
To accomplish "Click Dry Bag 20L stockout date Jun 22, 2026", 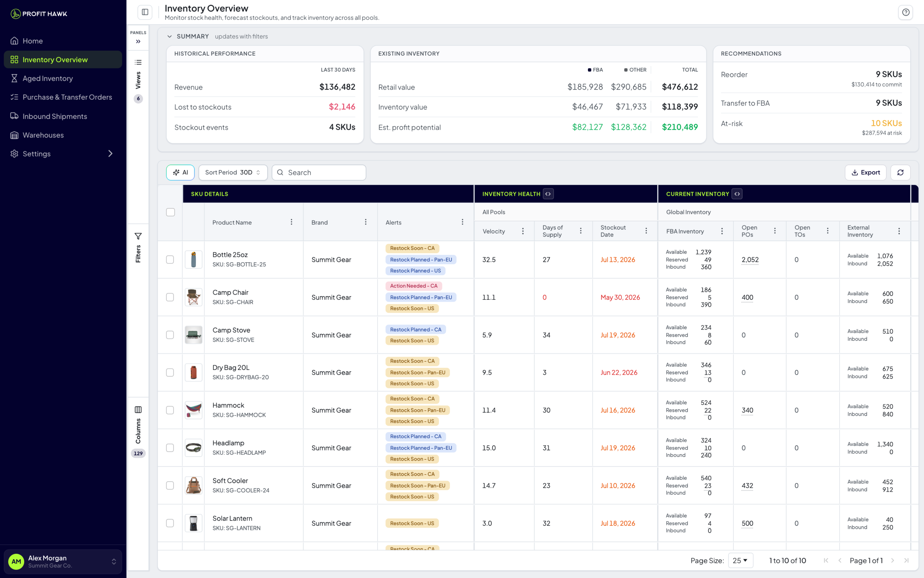I will (619, 372).
